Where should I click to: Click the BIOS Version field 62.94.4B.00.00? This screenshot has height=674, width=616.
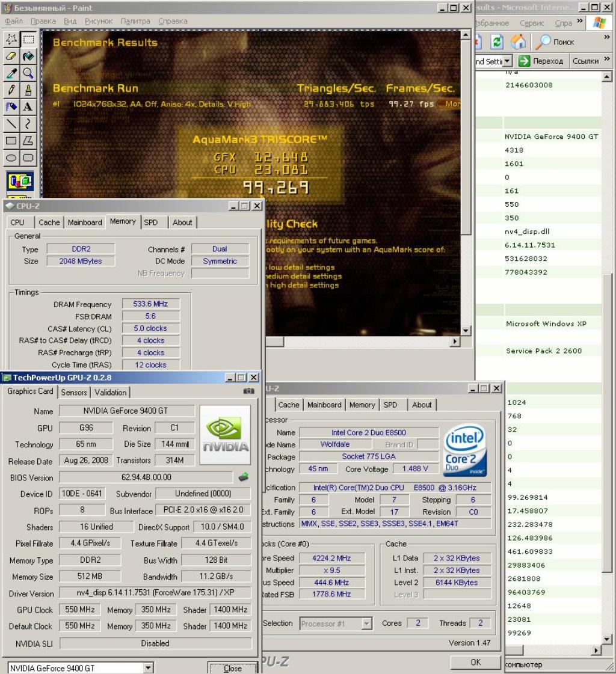tap(146, 477)
